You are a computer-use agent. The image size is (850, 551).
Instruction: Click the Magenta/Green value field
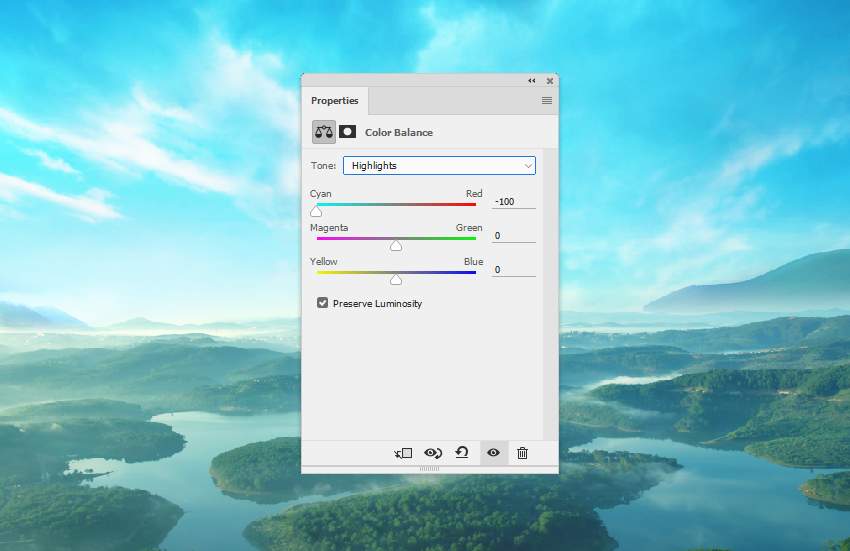(513, 236)
